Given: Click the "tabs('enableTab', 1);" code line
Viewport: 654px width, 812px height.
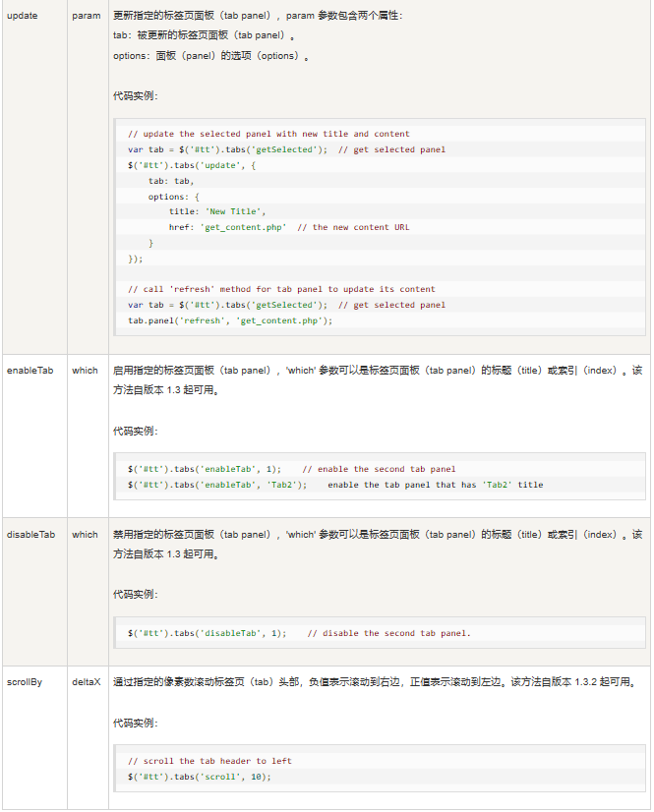Looking at the screenshot, I should coord(292,469).
